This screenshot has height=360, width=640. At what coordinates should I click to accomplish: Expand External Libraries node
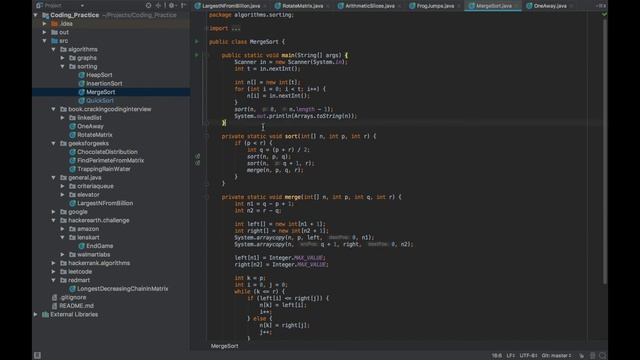click(36, 315)
